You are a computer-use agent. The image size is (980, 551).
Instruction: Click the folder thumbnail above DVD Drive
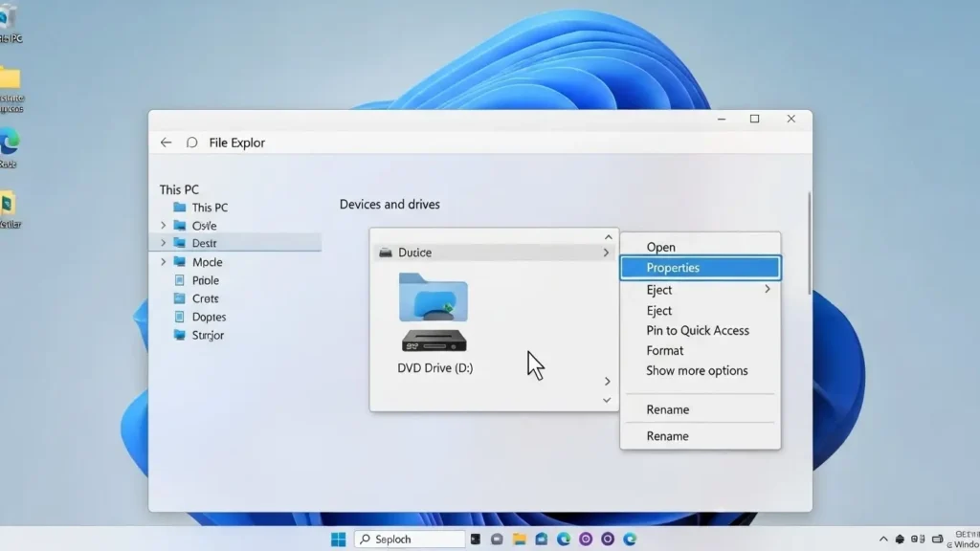pyautogui.click(x=433, y=298)
